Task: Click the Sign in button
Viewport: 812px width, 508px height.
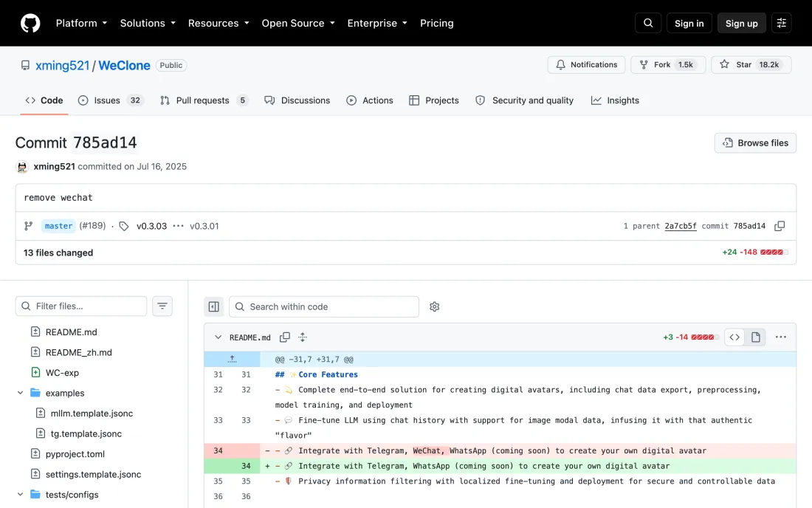Action: pyautogui.click(x=689, y=24)
